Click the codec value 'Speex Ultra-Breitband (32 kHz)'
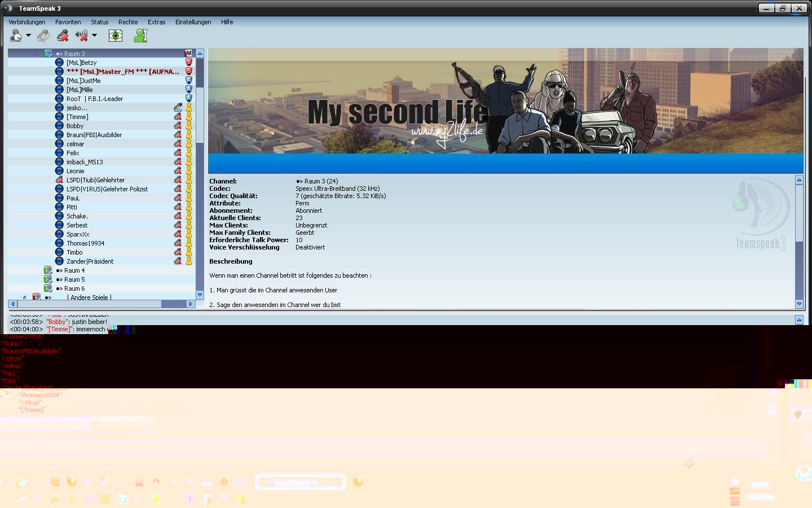The height and width of the screenshot is (508, 812). pos(338,189)
